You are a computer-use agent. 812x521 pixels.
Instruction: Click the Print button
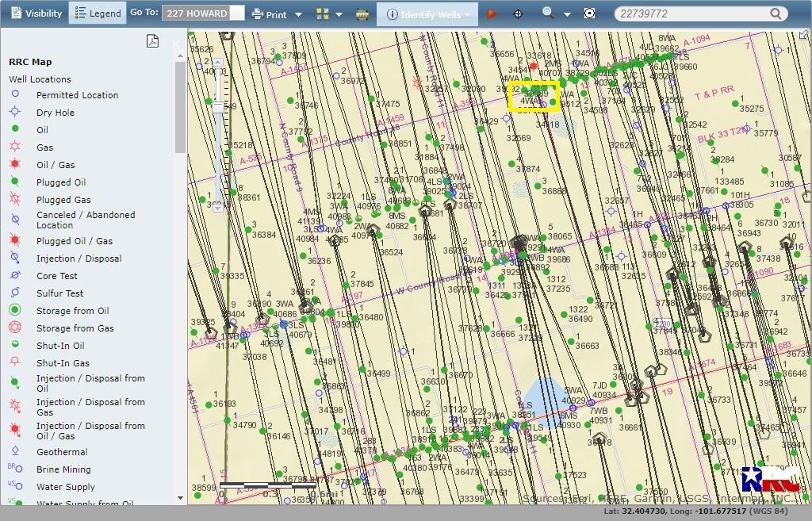point(270,14)
